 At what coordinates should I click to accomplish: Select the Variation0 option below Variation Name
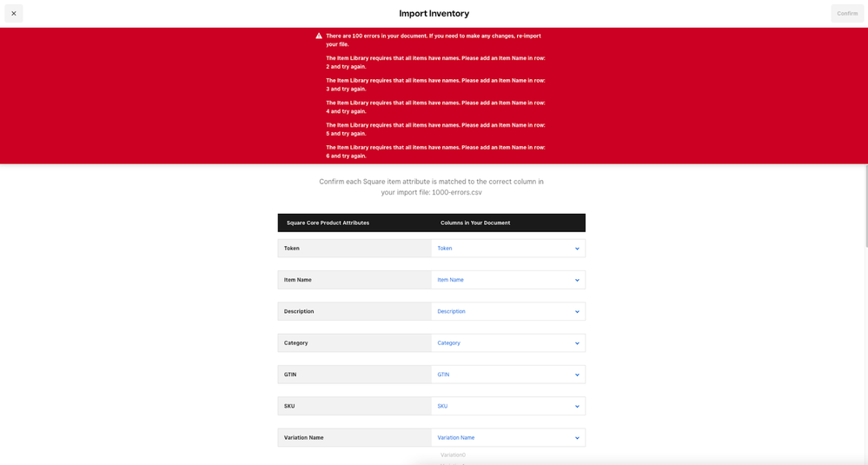[x=453, y=455]
